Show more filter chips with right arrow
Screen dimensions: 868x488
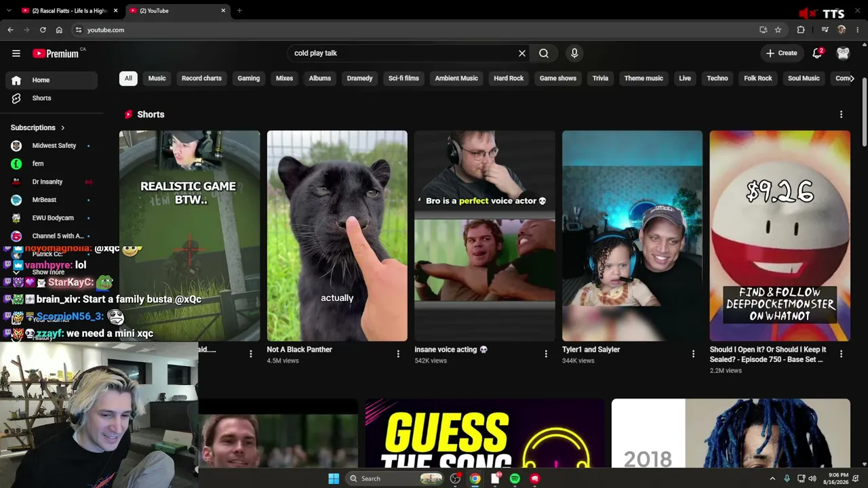click(x=852, y=78)
